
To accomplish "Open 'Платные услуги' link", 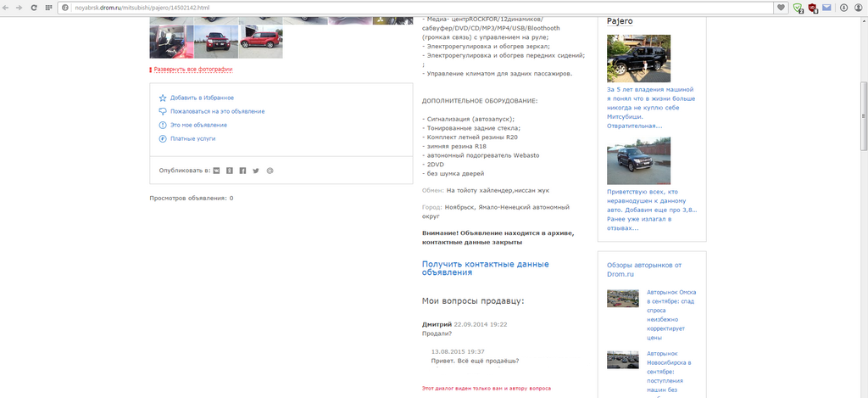I will pyautogui.click(x=193, y=138).
